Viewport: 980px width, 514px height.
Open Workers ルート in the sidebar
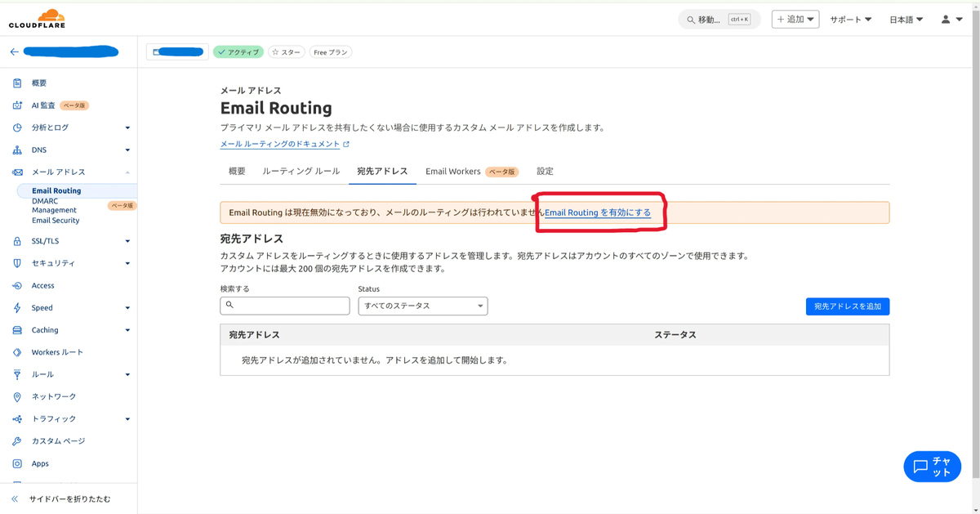(x=57, y=352)
